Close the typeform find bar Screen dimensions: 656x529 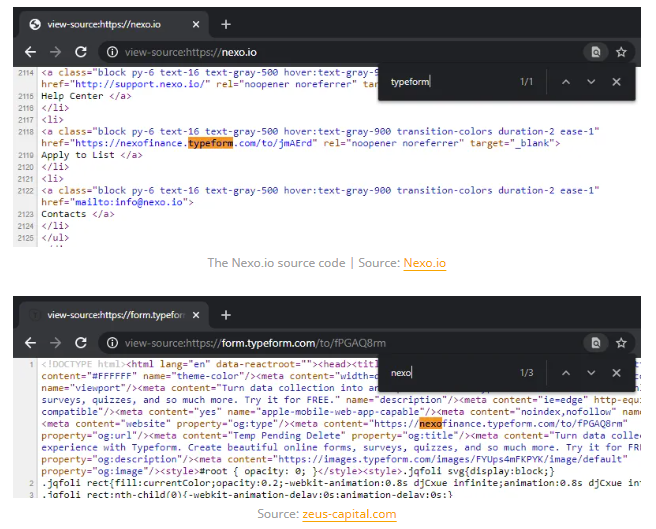616,82
